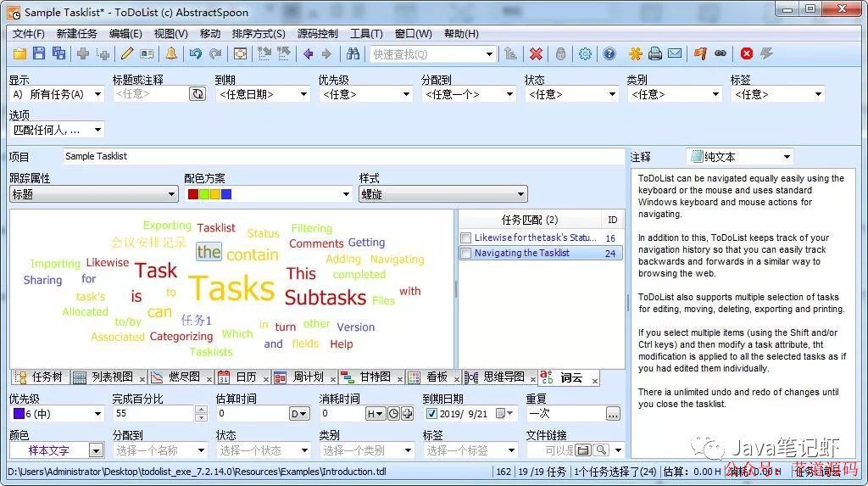This screenshot has height=486, width=868.
Task: Open the 分配到 allocated-to filter dropdown at top
Action: [469, 94]
